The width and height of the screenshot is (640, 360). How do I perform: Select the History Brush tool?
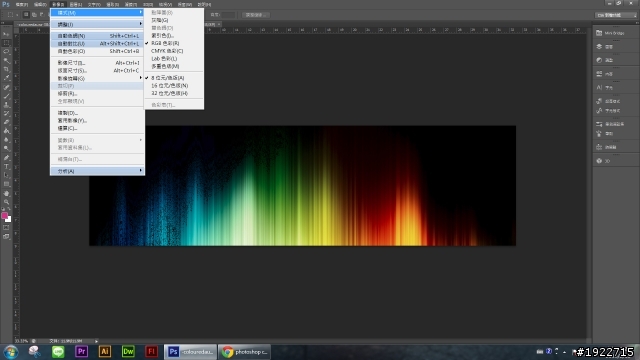7,113
